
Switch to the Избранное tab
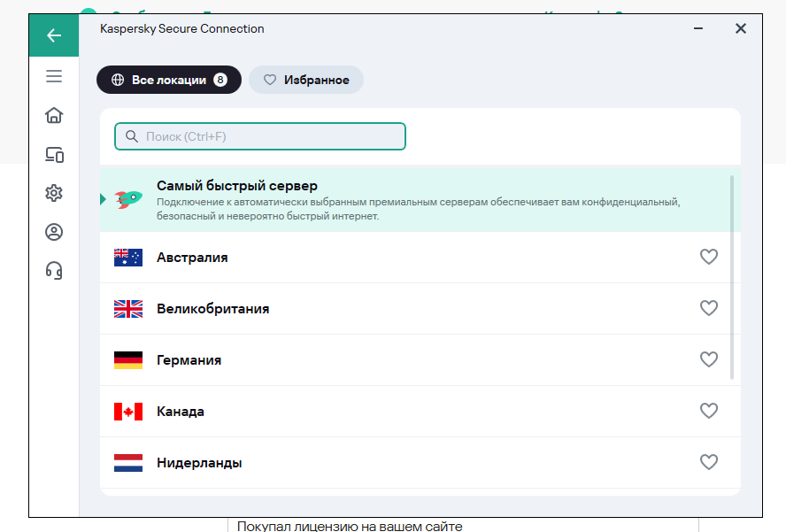(306, 80)
